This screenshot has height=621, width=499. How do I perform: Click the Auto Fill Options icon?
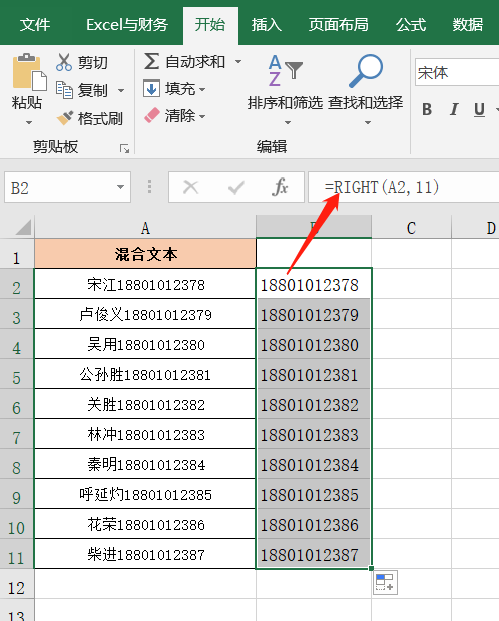tap(385, 582)
